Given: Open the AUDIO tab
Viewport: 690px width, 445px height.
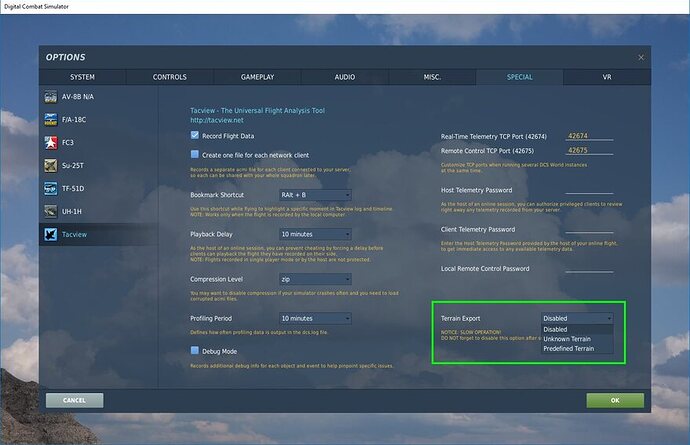Looking at the screenshot, I should [x=345, y=77].
